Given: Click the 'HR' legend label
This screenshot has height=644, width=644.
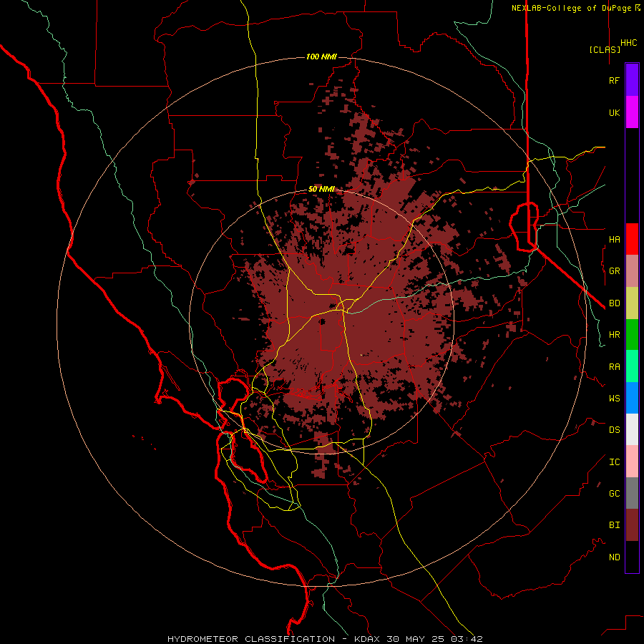Looking at the screenshot, I should point(614,335).
